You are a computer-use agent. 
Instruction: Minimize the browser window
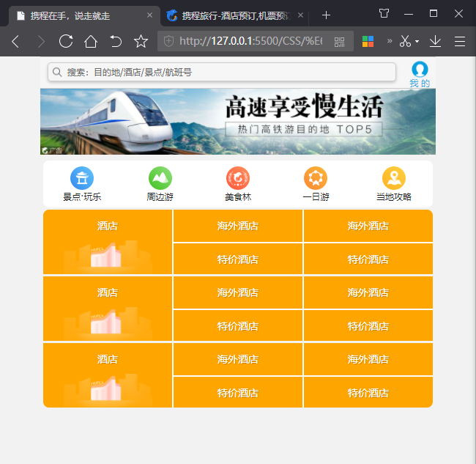click(409, 14)
